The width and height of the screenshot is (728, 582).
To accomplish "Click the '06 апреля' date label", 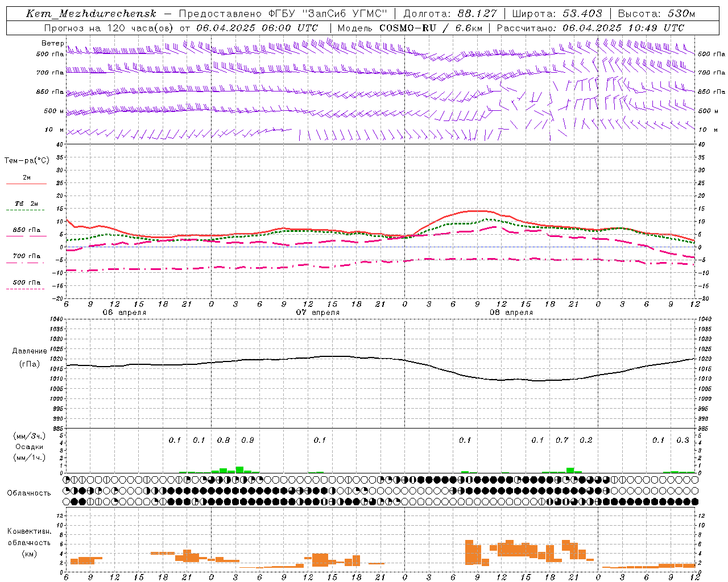I will (x=124, y=313).
